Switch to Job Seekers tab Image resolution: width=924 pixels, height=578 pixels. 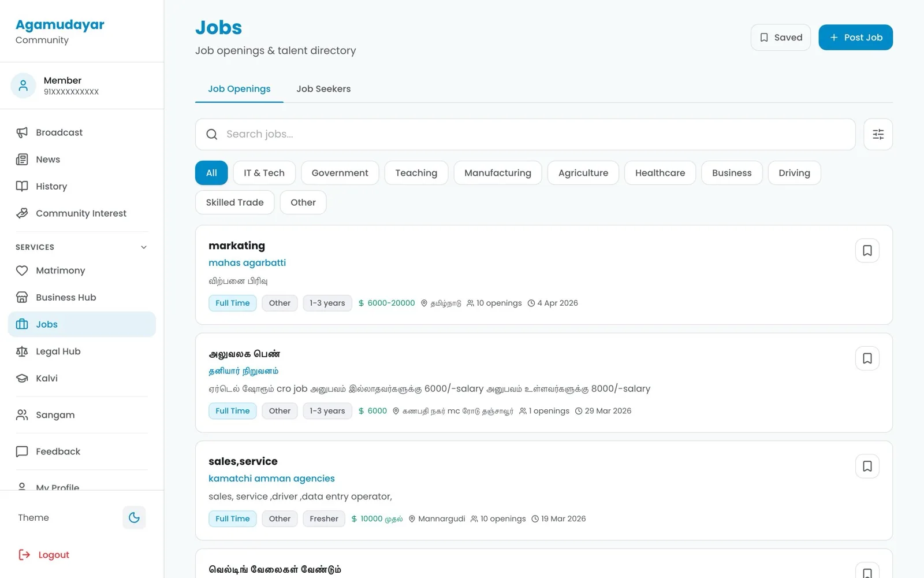coord(323,89)
